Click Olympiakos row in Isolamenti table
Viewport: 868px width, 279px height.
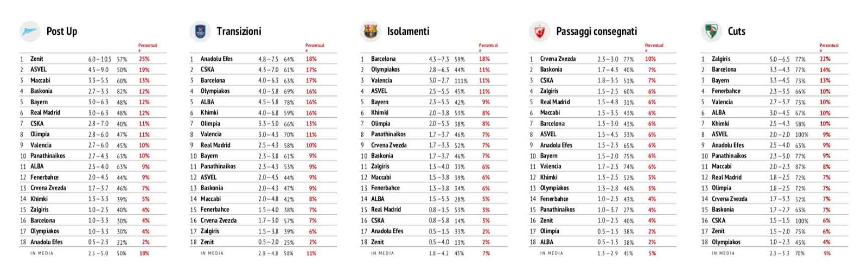click(x=433, y=69)
